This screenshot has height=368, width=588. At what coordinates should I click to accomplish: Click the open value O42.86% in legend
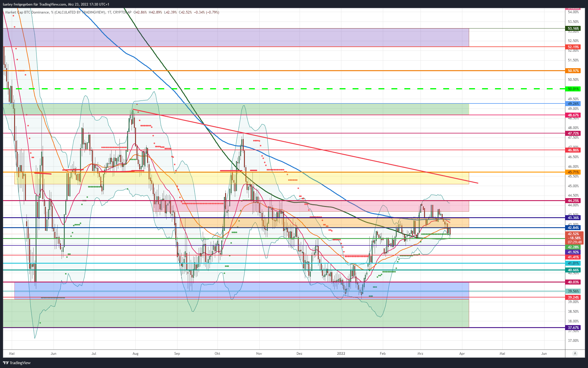tap(140, 12)
